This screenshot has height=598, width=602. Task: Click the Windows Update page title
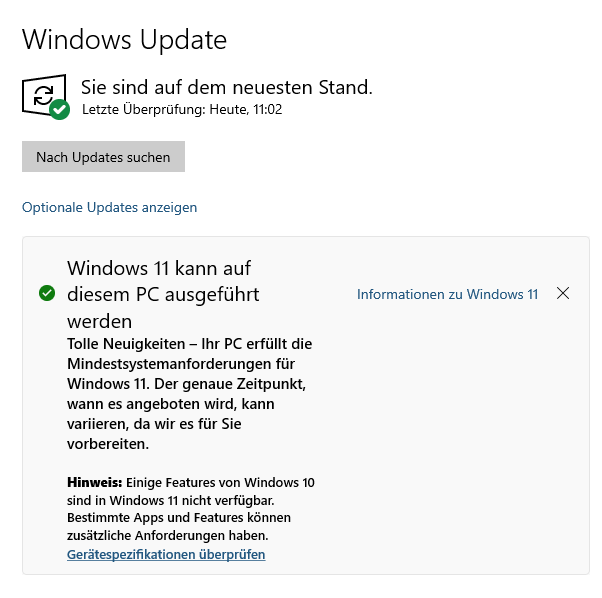[x=124, y=40]
